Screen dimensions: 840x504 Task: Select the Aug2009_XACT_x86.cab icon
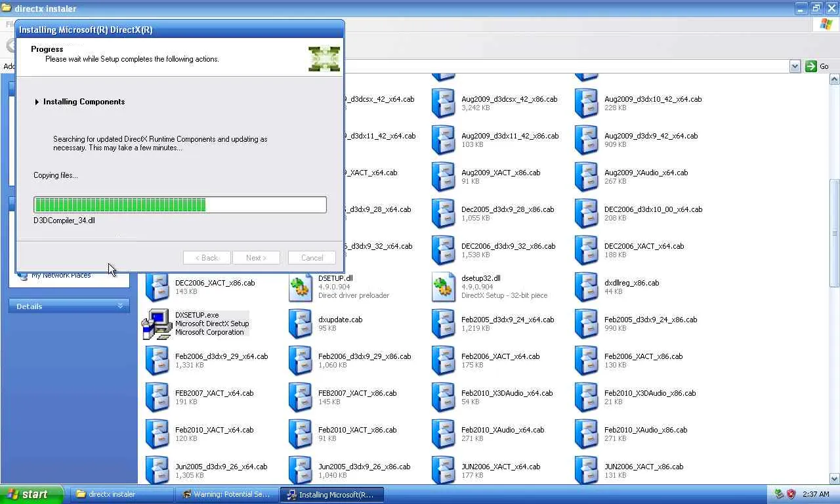pyautogui.click(x=444, y=177)
